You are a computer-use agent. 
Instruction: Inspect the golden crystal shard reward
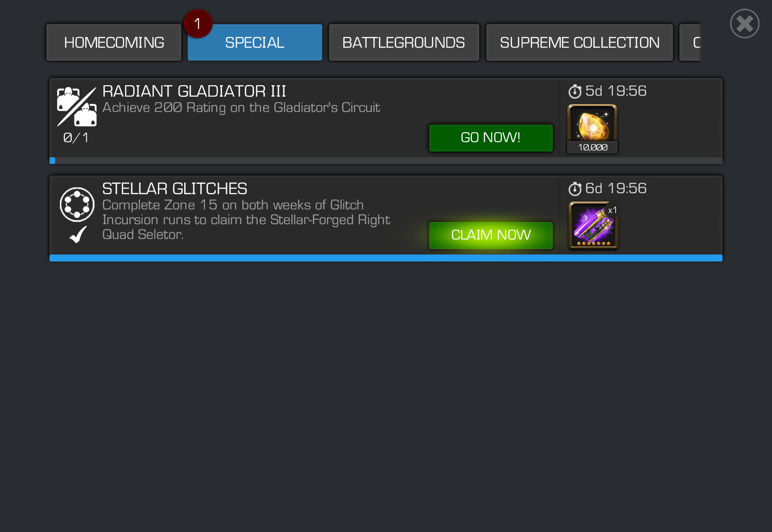click(x=592, y=129)
